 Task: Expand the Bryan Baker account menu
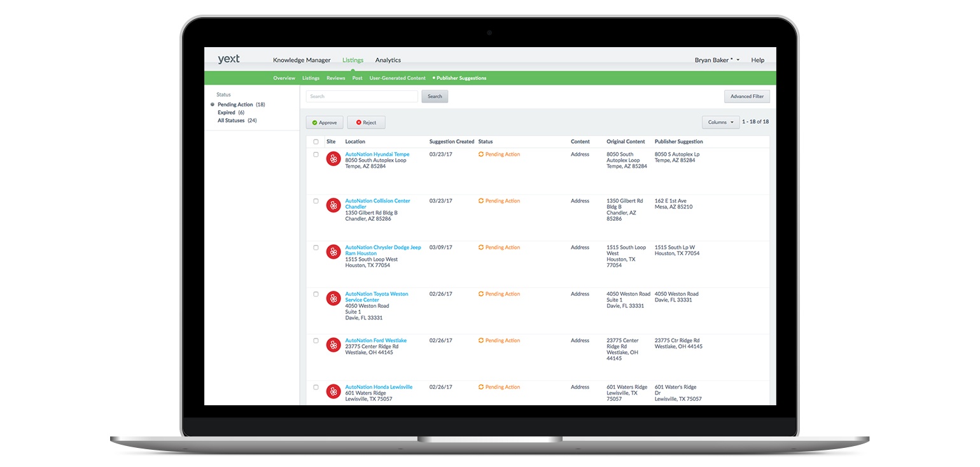tap(717, 60)
